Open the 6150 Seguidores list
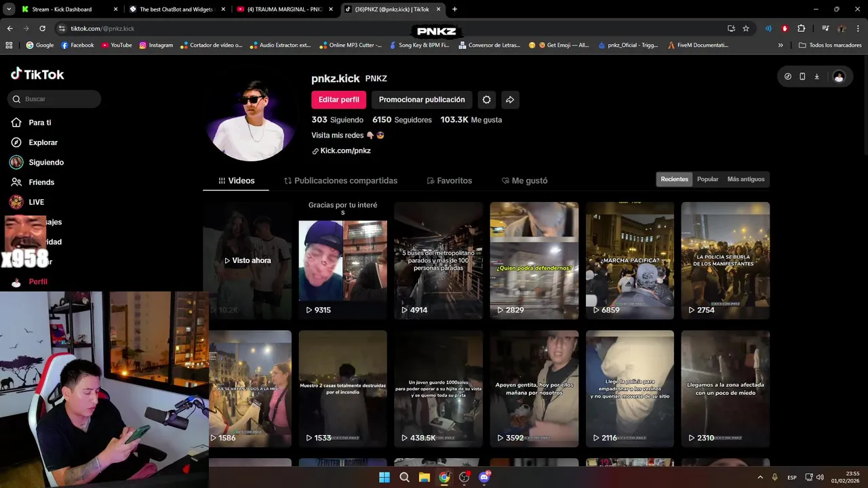This screenshot has width=868, height=488. pyautogui.click(x=402, y=120)
